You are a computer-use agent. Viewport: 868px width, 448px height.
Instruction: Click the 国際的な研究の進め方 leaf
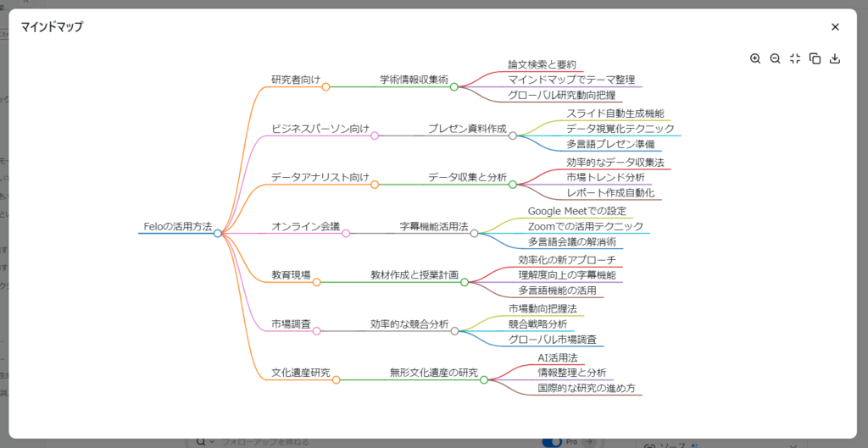[587, 388]
